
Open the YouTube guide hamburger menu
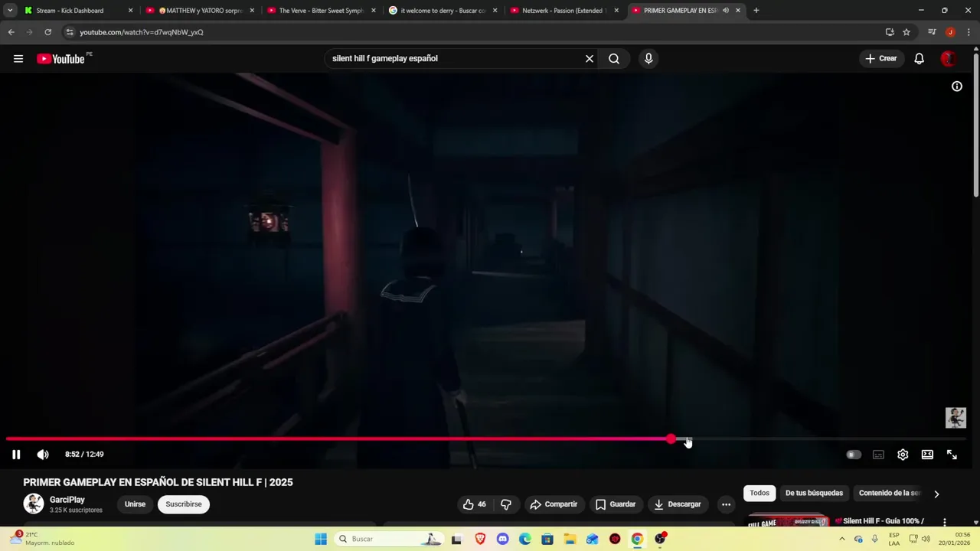click(x=18, y=58)
